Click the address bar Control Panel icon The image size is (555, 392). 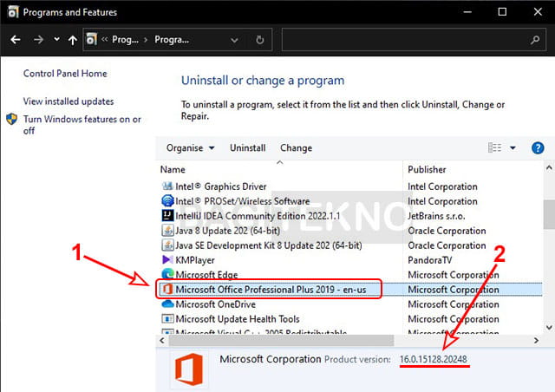92,39
